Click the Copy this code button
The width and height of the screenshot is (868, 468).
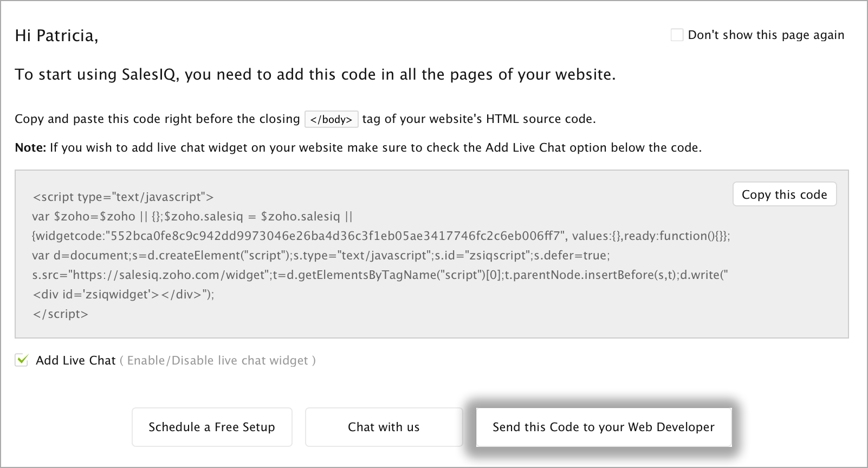[x=784, y=194]
